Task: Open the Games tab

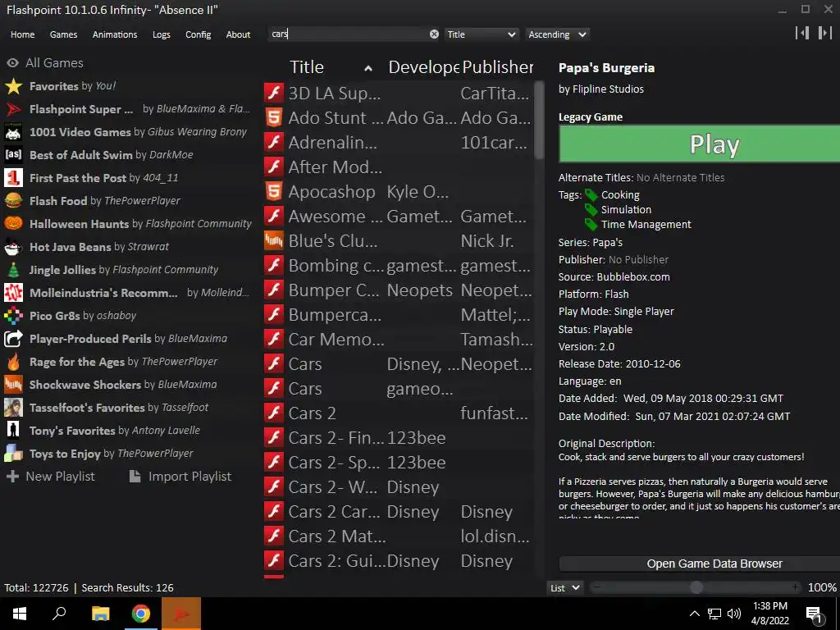Action: 63,34
